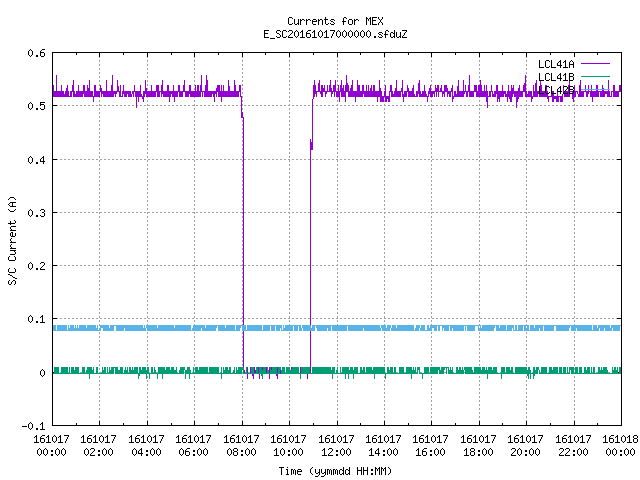Click the y-axis tick value 0.6

tap(36, 53)
